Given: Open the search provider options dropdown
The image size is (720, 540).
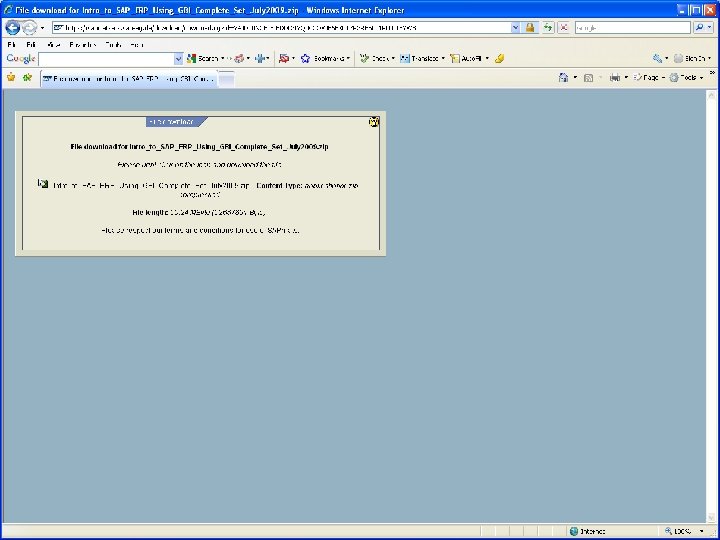Looking at the screenshot, I should 710,28.
